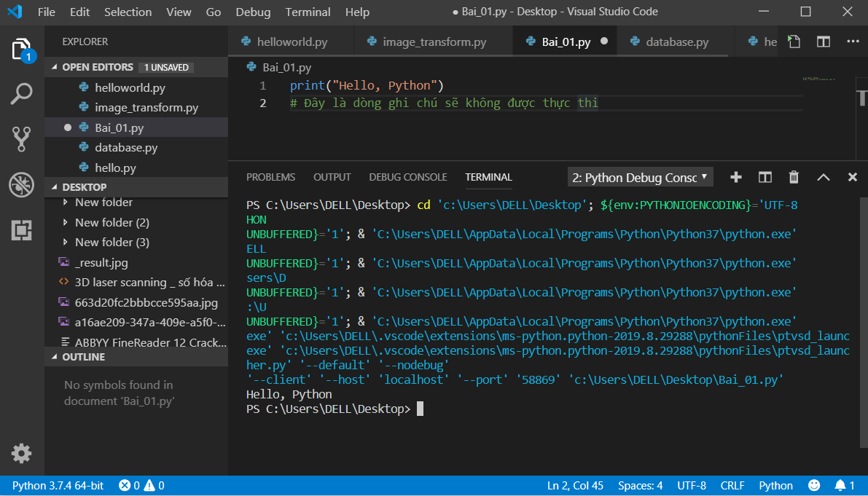Maximize terminal panel with the up chevron
868x496 pixels.
pos(824,177)
